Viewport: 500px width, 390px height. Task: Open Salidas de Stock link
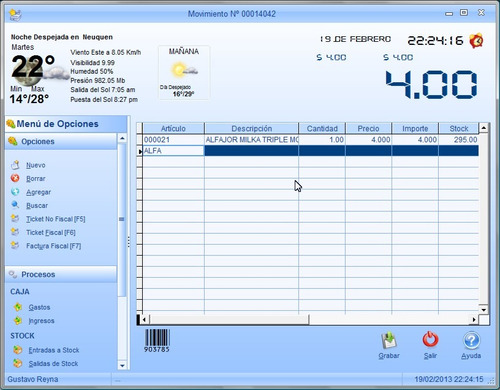point(53,363)
